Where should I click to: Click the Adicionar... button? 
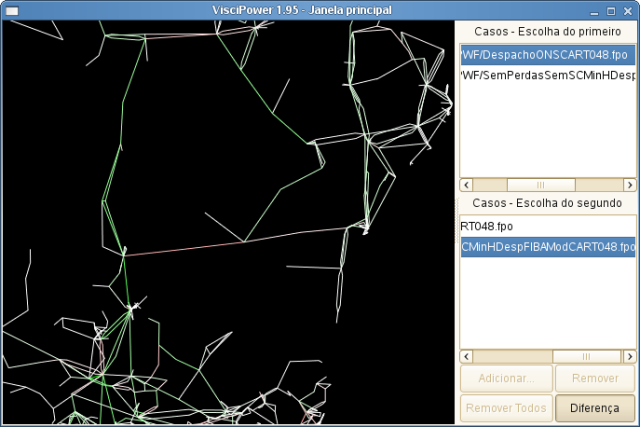point(507,378)
